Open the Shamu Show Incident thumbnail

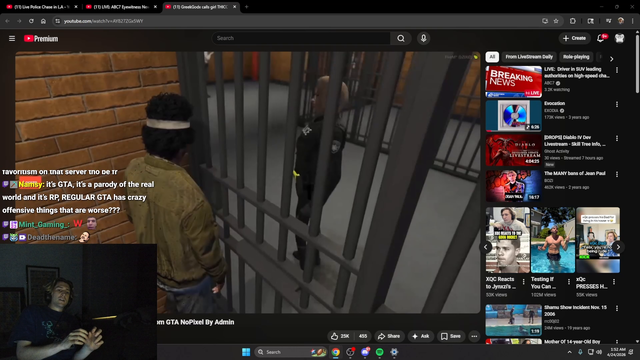coord(513,320)
